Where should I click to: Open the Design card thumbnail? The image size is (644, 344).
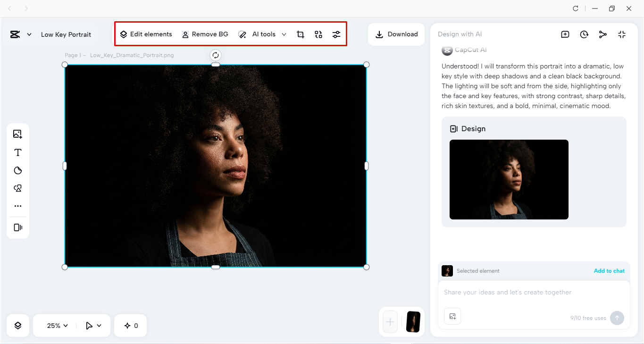509,179
